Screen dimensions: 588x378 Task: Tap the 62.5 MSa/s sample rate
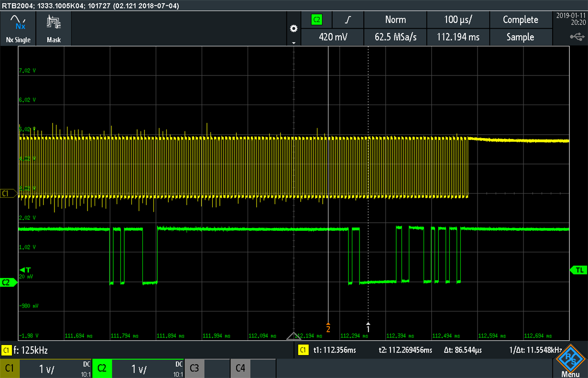coord(395,37)
